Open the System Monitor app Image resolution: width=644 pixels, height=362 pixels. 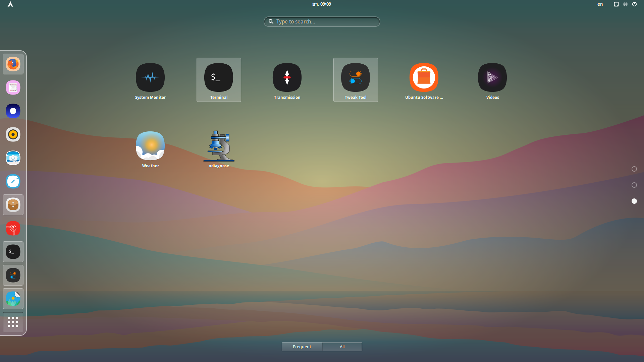click(x=150, y=78)
